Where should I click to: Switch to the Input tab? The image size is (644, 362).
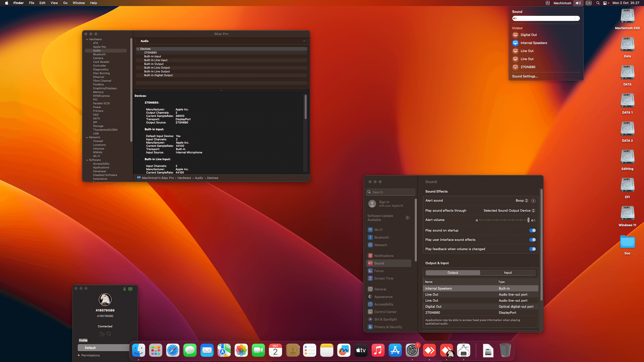[507, 273]
